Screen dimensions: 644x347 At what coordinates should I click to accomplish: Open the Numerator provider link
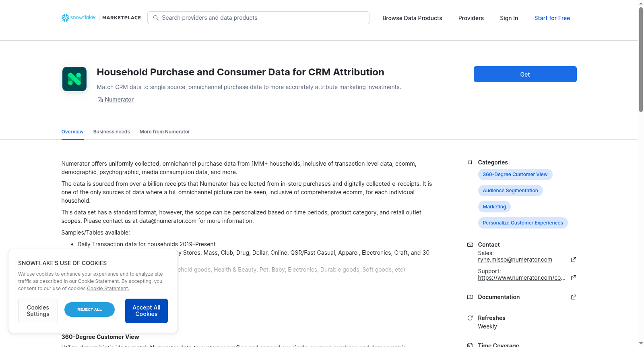point(119,100)
